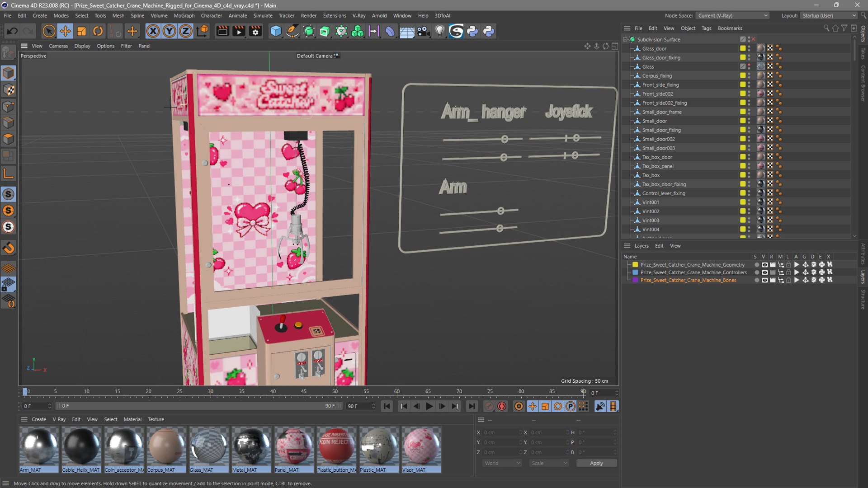Click the Play Sound icon on timeline

(600, 406)
